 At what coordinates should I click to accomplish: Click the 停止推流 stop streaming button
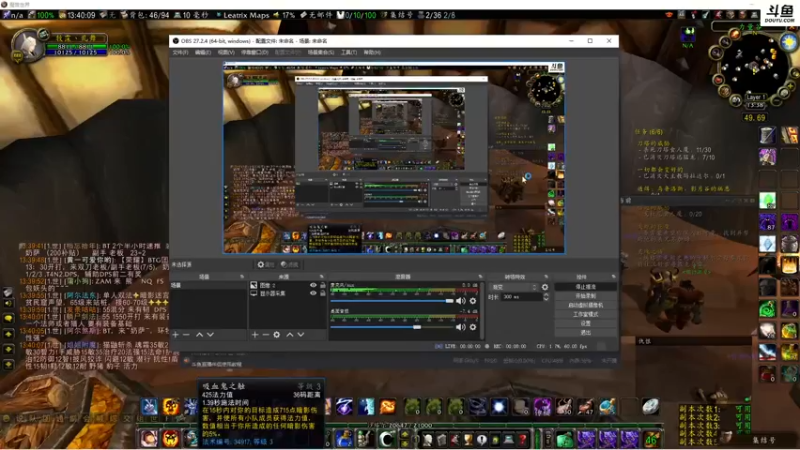[585, 287]
